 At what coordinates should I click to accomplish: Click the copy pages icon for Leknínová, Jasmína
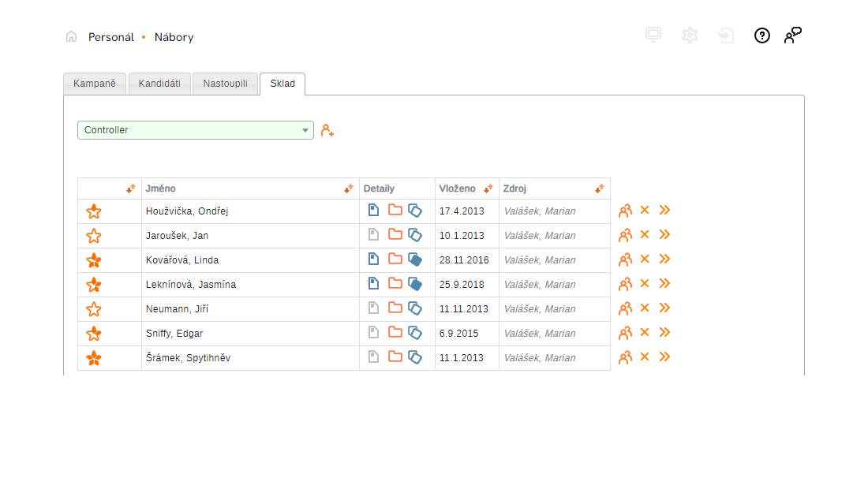point(415,284)
